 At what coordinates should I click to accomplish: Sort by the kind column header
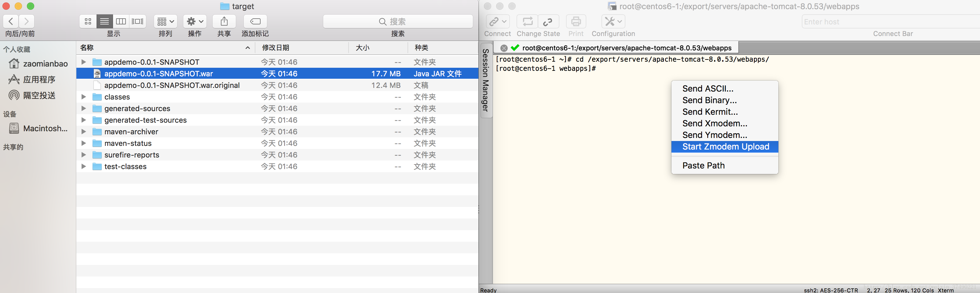443,48
